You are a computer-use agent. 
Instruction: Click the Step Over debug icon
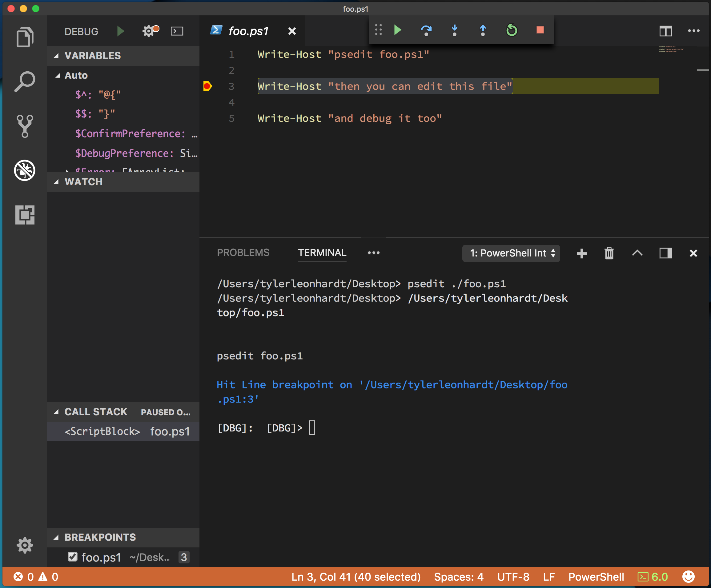(426, 30)
